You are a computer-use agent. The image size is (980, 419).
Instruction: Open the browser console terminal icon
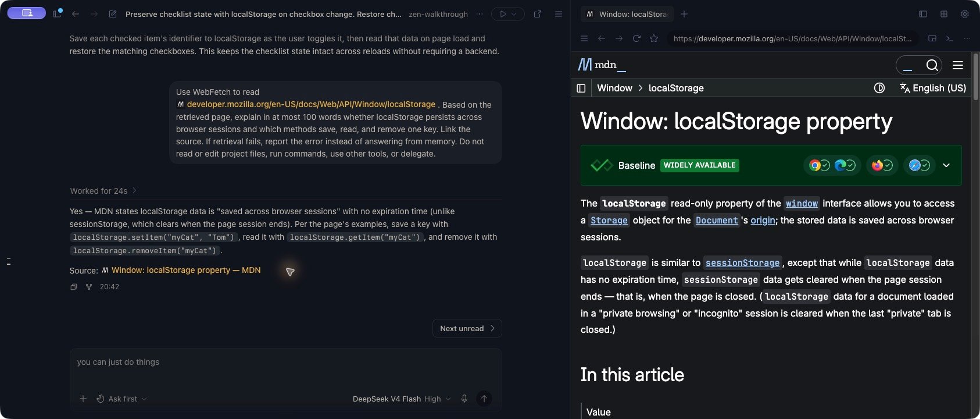coord(950,38)
